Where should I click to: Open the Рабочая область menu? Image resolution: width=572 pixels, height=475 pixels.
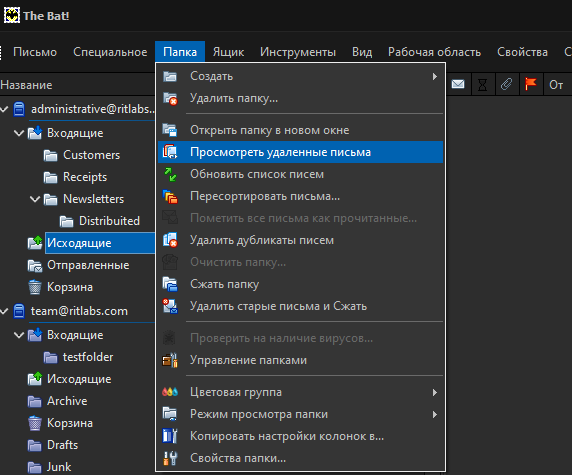click(x=434, y=52)
